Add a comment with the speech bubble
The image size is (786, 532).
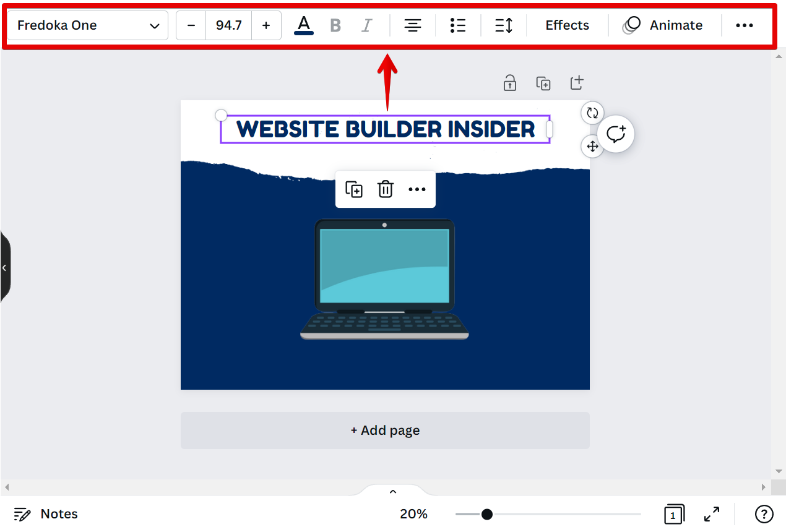(616, 134)
